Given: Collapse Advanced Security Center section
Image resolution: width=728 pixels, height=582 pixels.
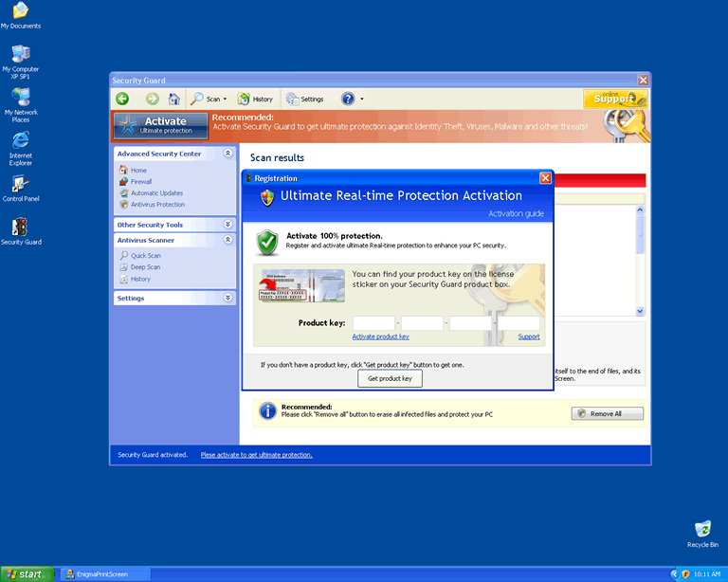Looking at the screenshot, I should click(x=227, y=154).
